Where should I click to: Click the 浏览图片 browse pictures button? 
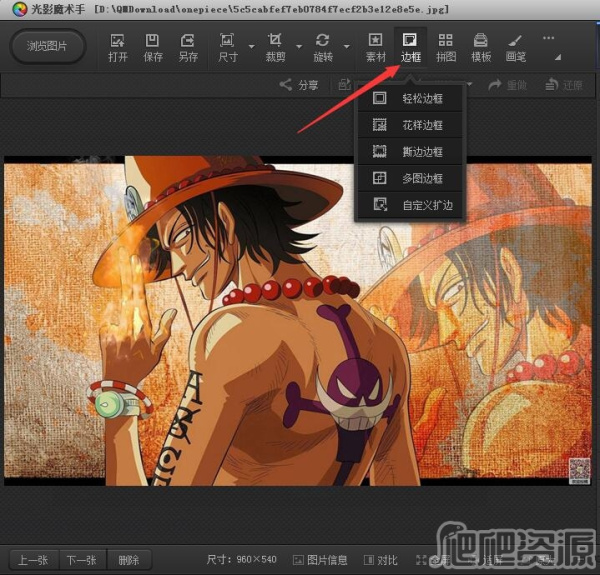pyautogui.click(x=47, y=46)
